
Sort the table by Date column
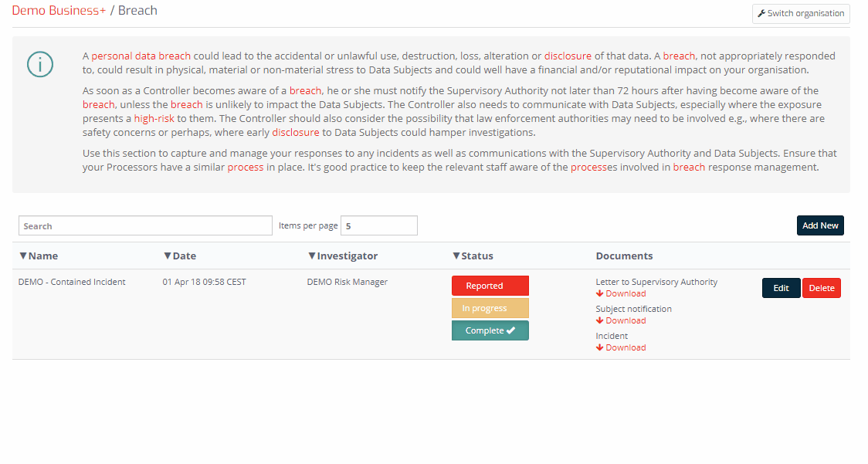[x=180, y=256]
